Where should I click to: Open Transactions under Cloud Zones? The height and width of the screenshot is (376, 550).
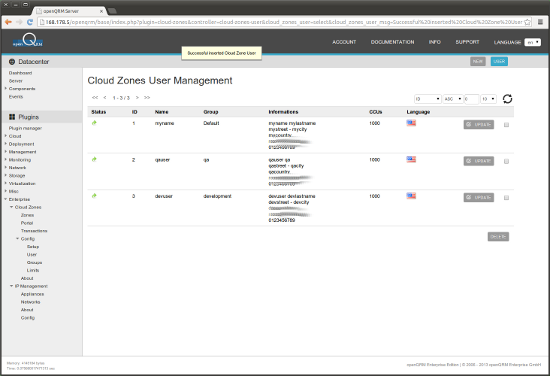point(34,231)
